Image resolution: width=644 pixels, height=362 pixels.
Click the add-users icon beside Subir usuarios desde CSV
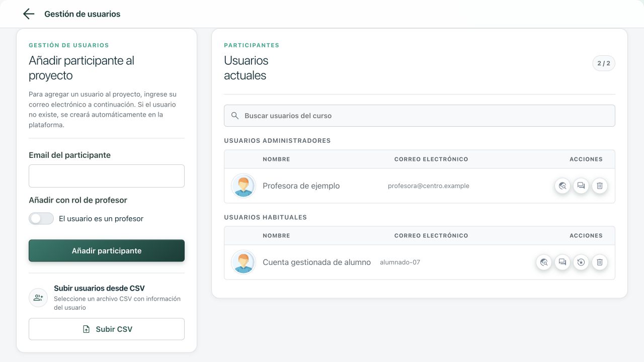pos(38,298)
